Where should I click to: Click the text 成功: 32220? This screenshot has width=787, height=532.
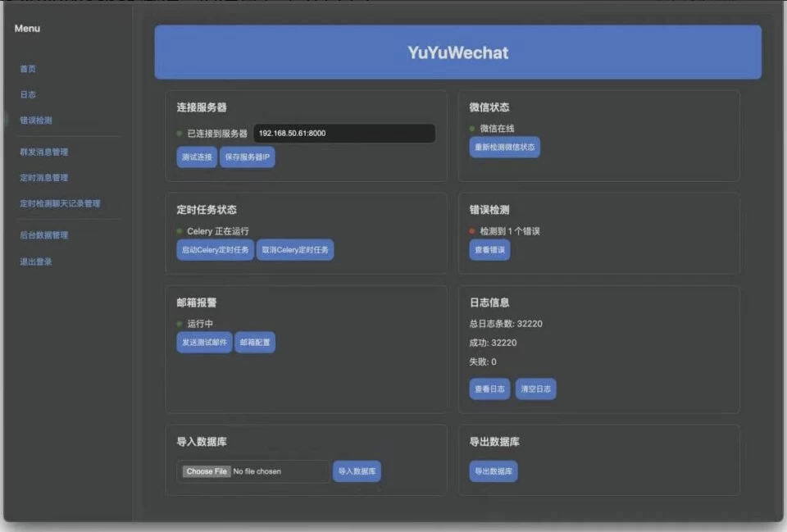[493, 343]
